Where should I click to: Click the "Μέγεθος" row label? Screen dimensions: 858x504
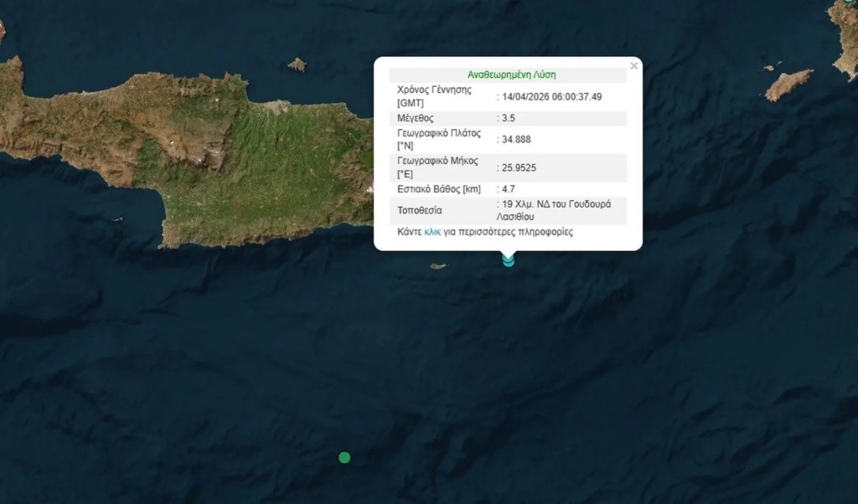pos(415,118)
